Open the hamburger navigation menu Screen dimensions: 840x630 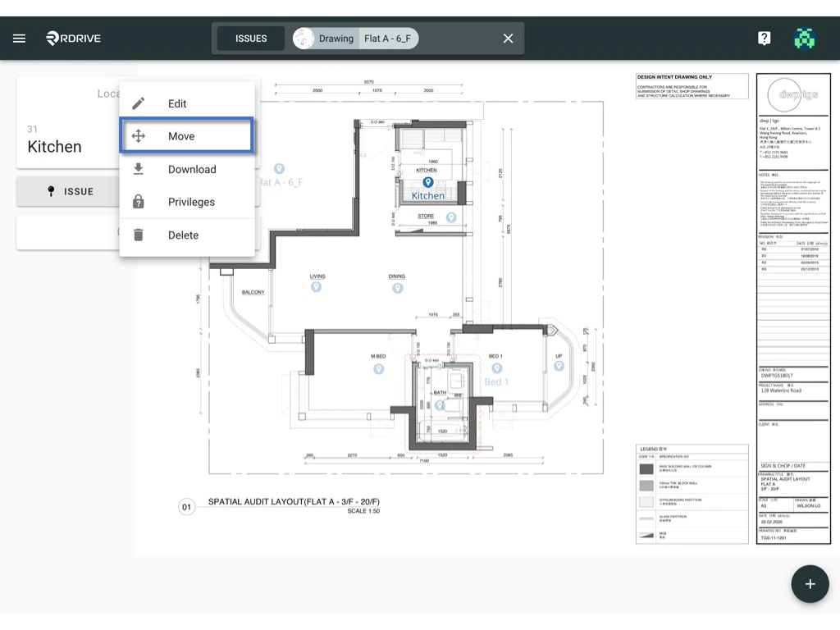pos(20,38)
